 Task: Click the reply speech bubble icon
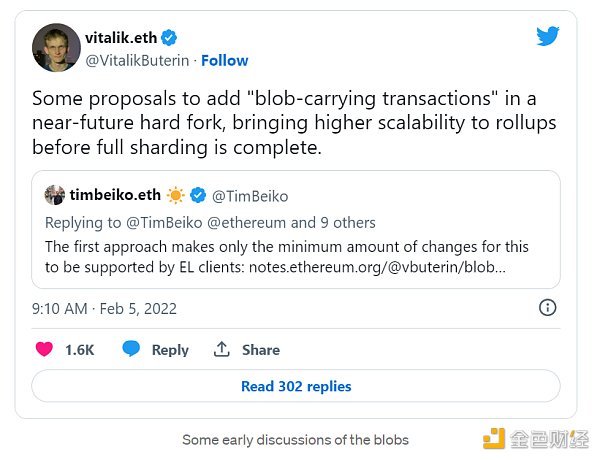131,349
